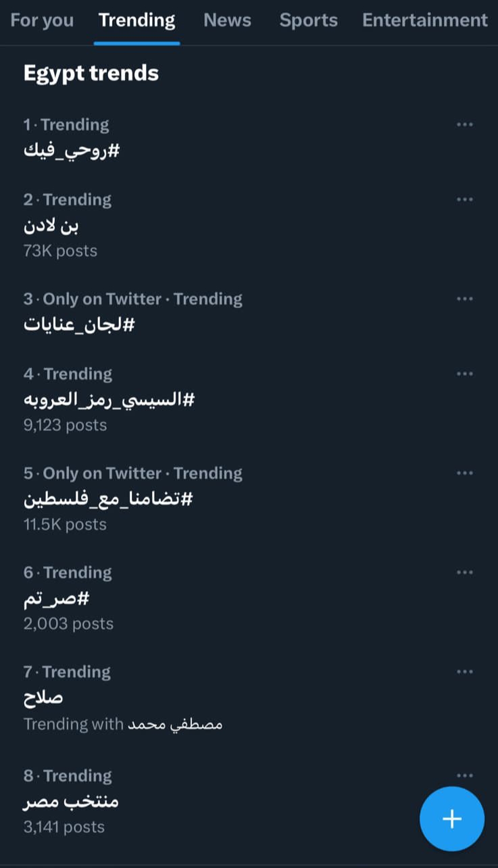Click the three-dot menu on trend #3
This screenshot has height=868, width=498.
click(x=465, y=299)
